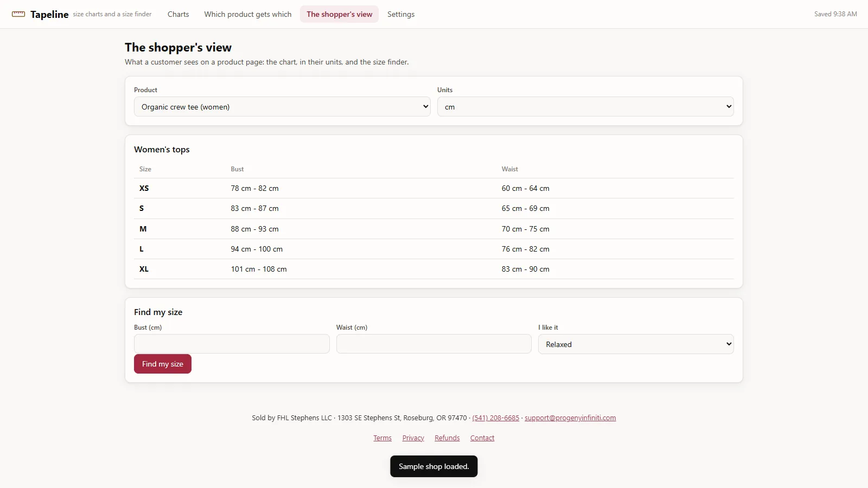Open the Settings tab

pyautogui.click(x=401, y=14)
